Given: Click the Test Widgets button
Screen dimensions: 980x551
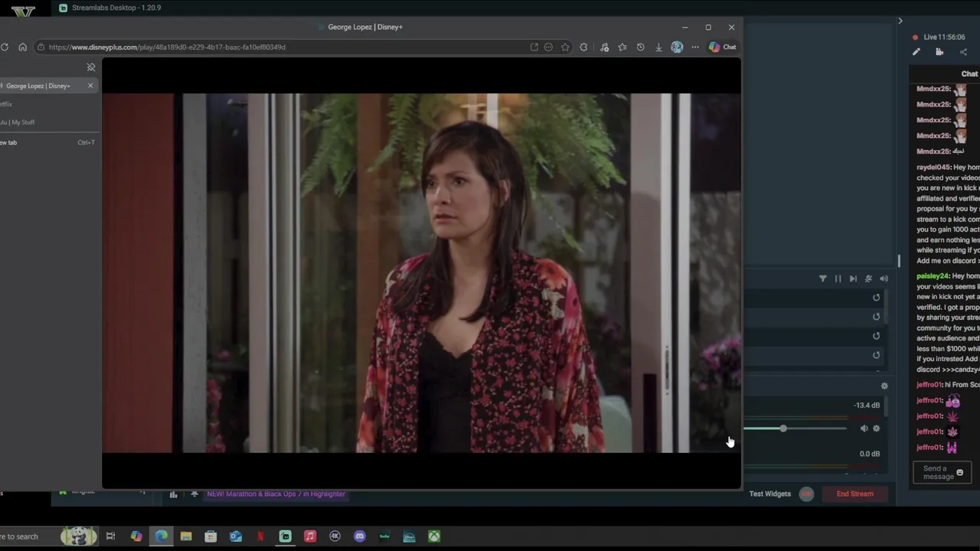Looking at the screenshot, I should tap(770, 494).
